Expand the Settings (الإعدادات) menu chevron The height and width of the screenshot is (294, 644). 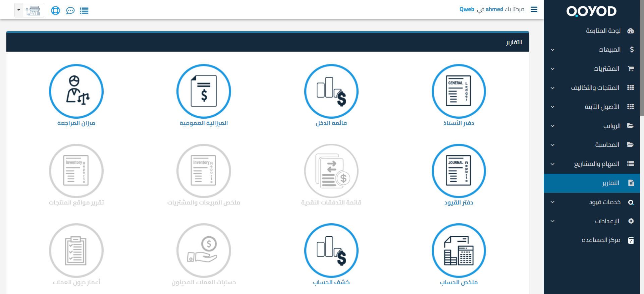click(x=552, y=221)
